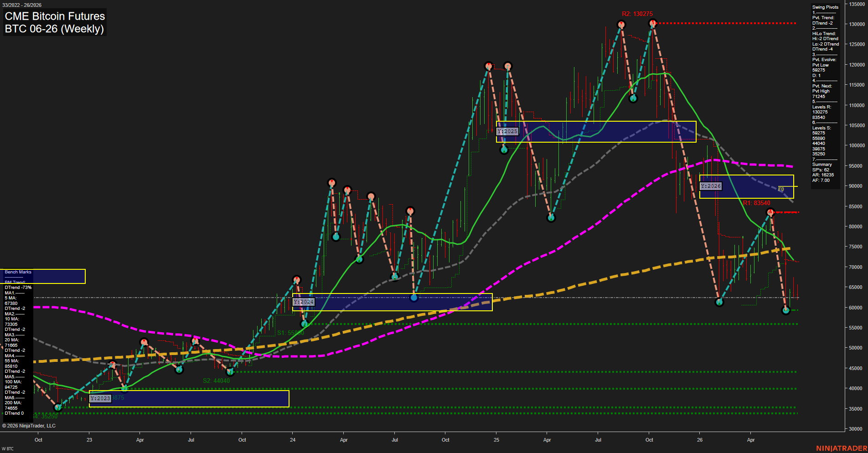Viewport: 868px width, 453px height.
Task: Click the 100 MA: label
Action: click(13, 382)
